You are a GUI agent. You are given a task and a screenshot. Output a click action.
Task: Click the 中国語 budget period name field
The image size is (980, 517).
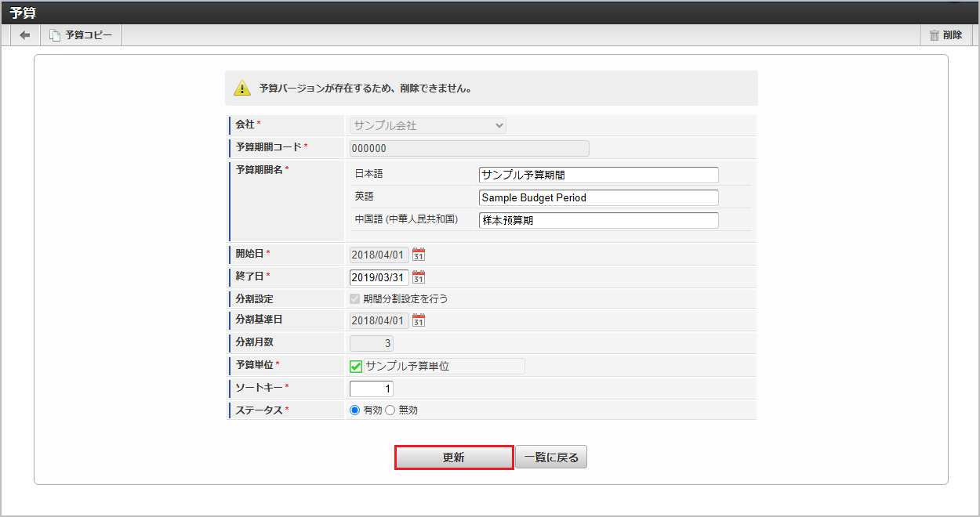598,220
